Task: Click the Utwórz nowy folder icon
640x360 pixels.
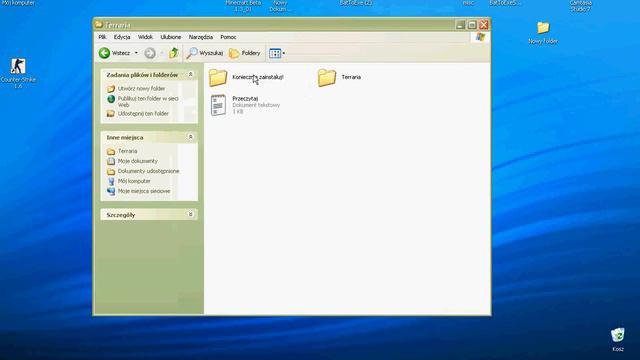Action: (x=111, y=89)
